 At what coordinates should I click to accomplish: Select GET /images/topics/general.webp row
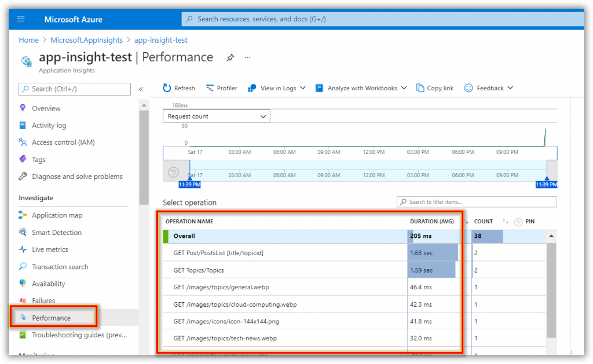(354, 287)
